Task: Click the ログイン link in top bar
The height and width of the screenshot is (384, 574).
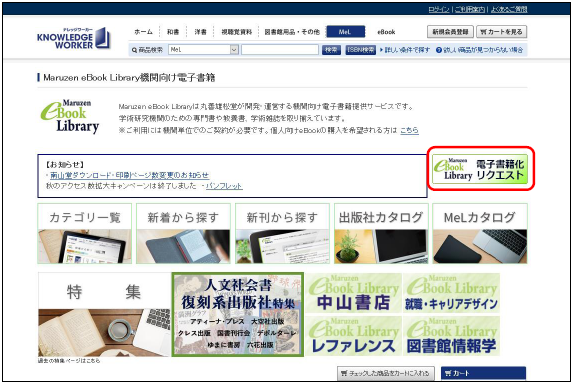Action: pyautogui.click(x=439, y=9)
